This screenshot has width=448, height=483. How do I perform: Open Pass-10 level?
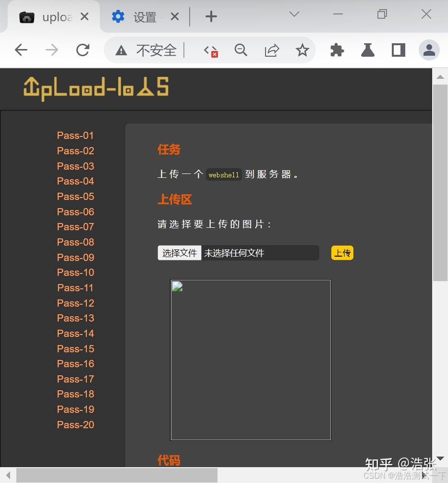pyautogui.click(x=75, y=272)
